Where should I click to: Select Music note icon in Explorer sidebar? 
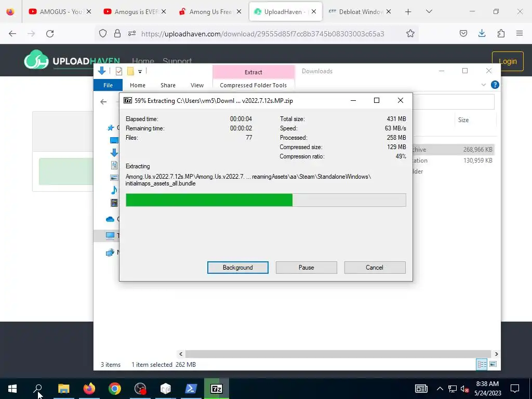click(x=114, y=190)
